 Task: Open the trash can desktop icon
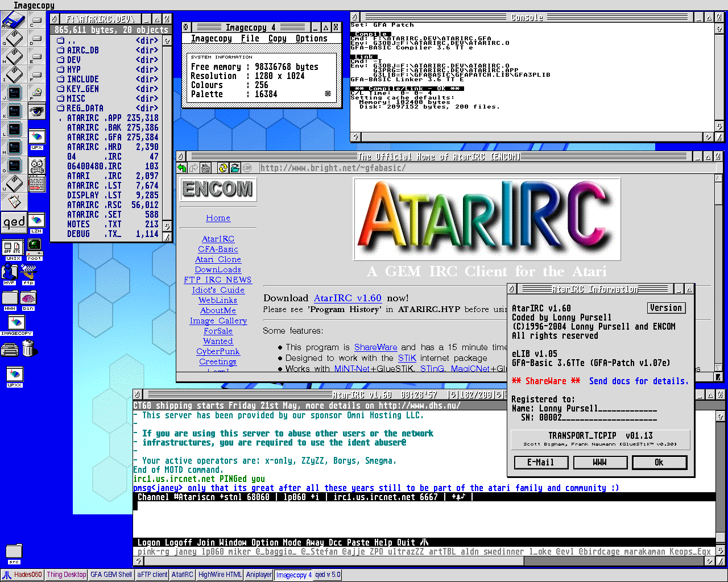pyautogui.click(x=28, y=348)
